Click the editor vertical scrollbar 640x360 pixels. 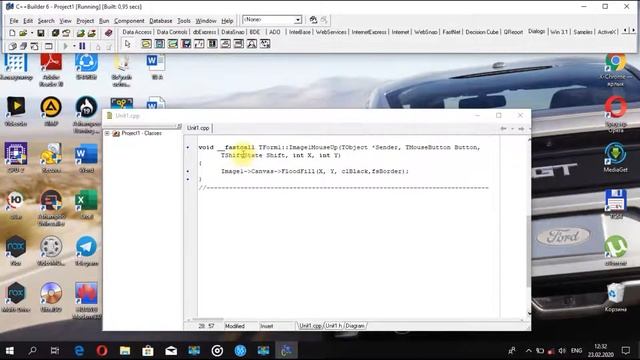(x=529, y=227)
